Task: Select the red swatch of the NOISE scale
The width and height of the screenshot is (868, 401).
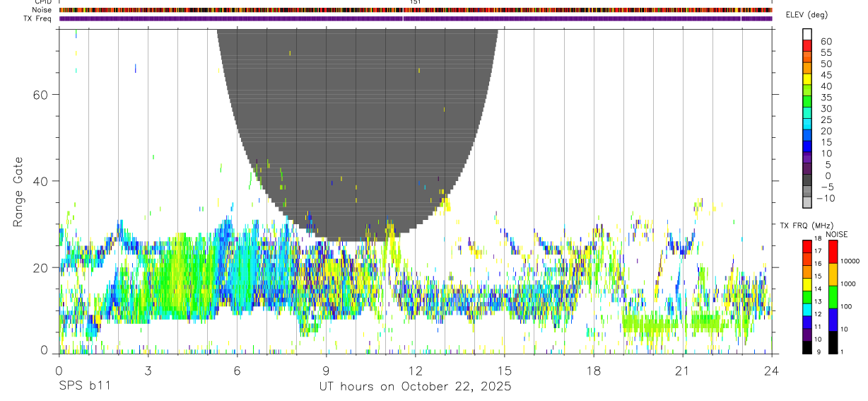Action: tap(833, 252)
